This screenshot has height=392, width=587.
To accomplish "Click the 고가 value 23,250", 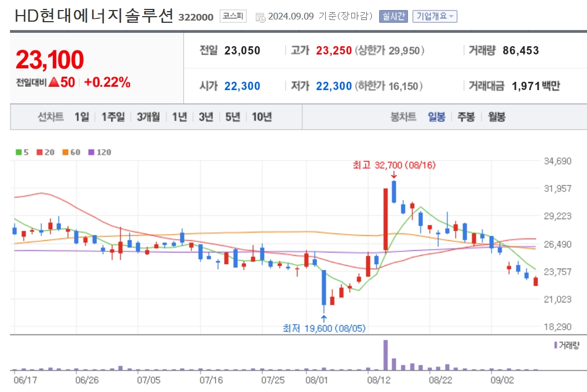I will [334, 50].
